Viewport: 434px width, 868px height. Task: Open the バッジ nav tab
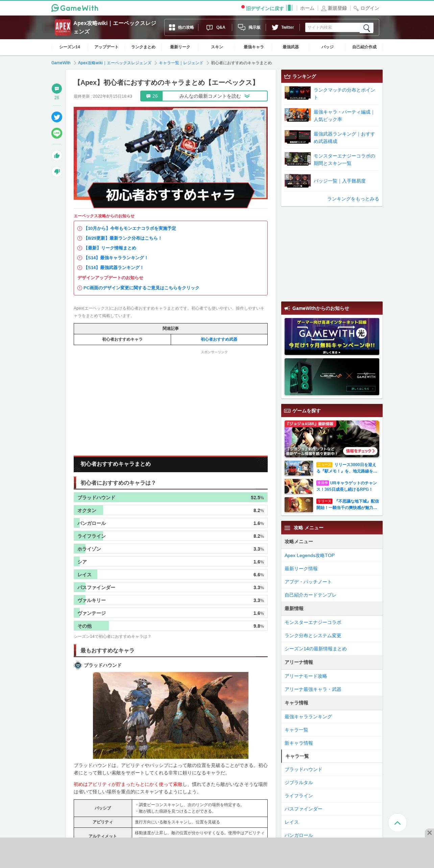pos(328,47)
